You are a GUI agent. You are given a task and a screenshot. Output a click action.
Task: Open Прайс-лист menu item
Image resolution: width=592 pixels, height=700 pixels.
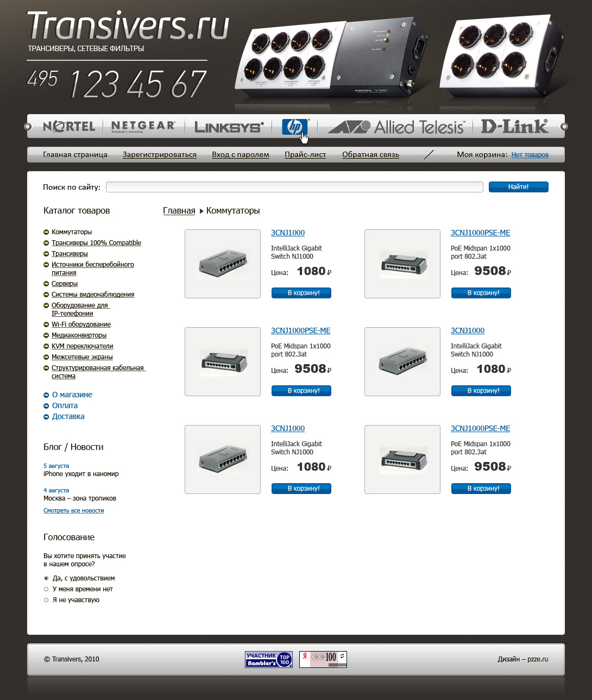(x=305, y=155)
